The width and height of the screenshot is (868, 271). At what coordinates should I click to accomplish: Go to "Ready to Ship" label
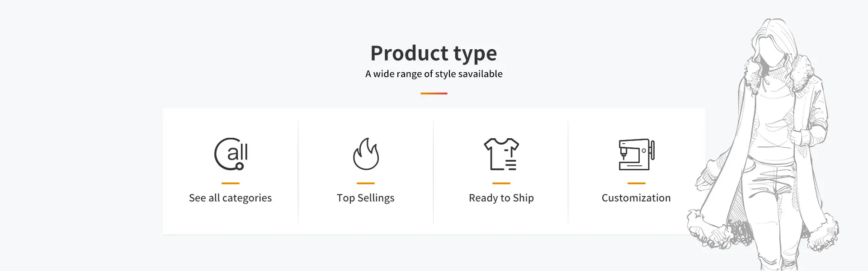click(501, 198)
